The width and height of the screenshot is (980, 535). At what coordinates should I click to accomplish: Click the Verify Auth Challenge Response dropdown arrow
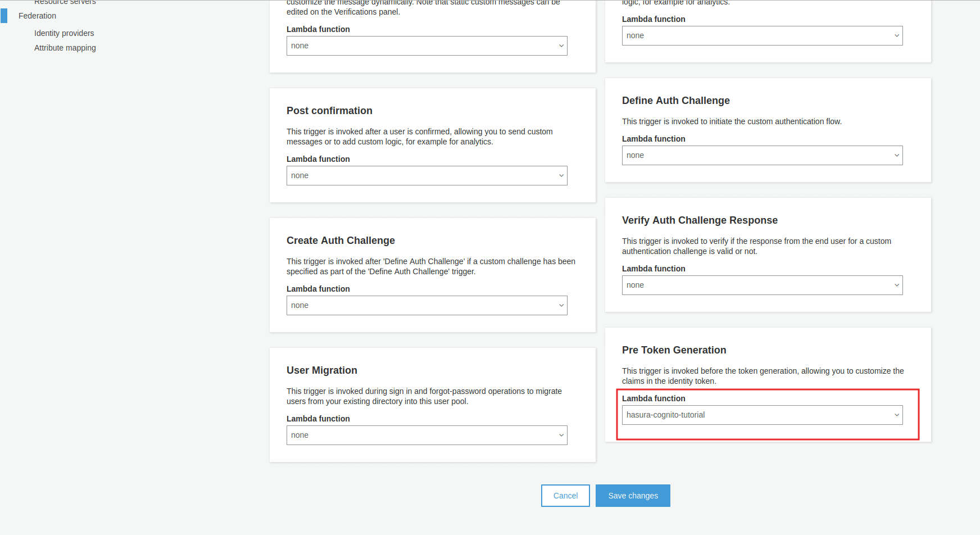896,285
